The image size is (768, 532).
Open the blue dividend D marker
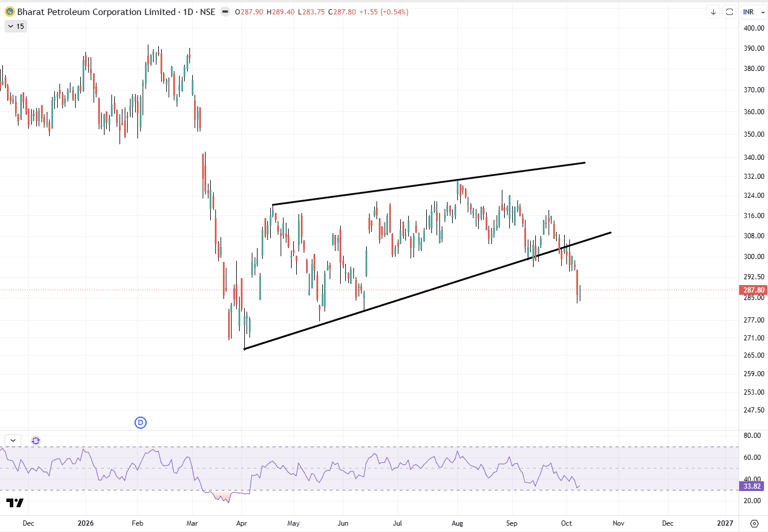140,422
